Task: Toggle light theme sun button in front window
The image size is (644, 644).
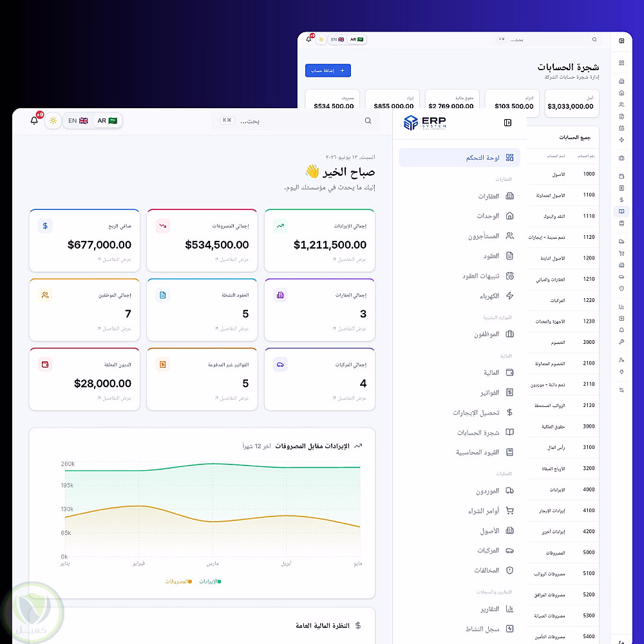Action: tap(53, 121)
